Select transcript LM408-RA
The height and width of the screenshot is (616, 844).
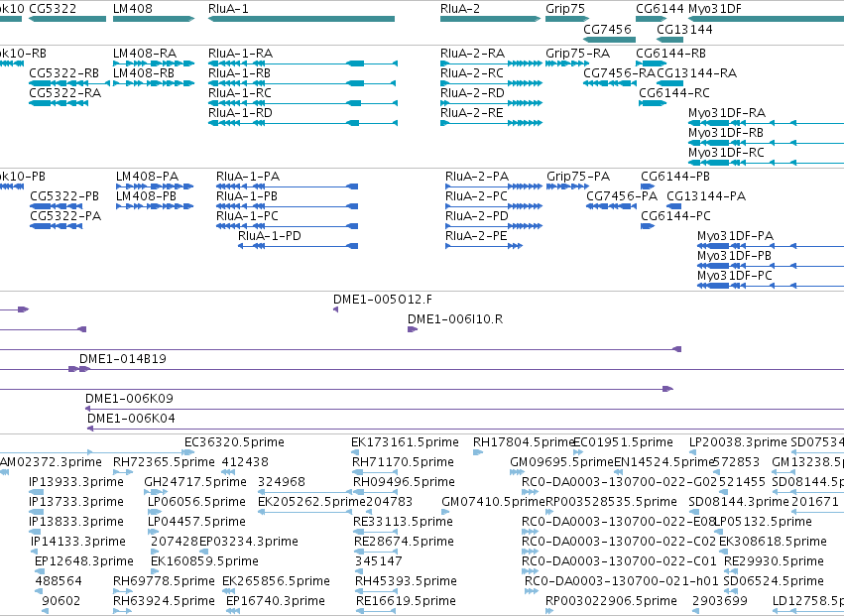(x=154, y=63)
